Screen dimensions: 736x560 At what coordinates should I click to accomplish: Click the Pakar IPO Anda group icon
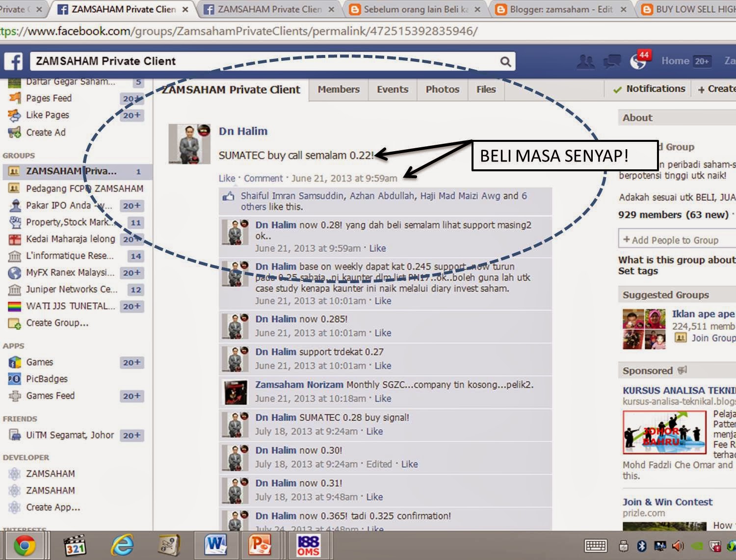[x=15, y=205]
